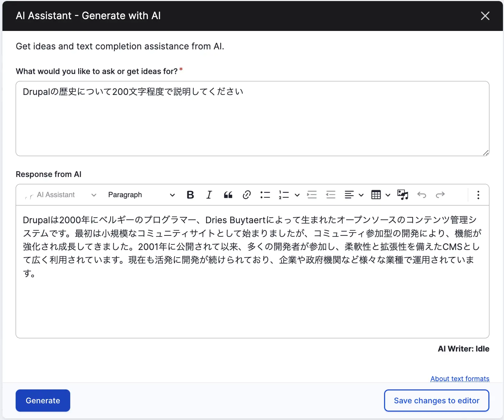Increase indent of the paragraph
504x420 pixels.
coord(312,195)
